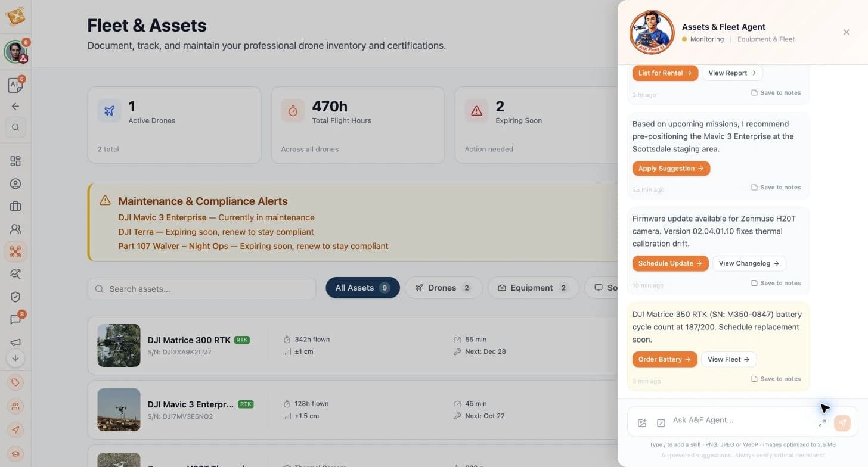Open the dashboard grid icon in sidebar
The height and width of the screenshot is (467, 868).
(x=15, y=161)
